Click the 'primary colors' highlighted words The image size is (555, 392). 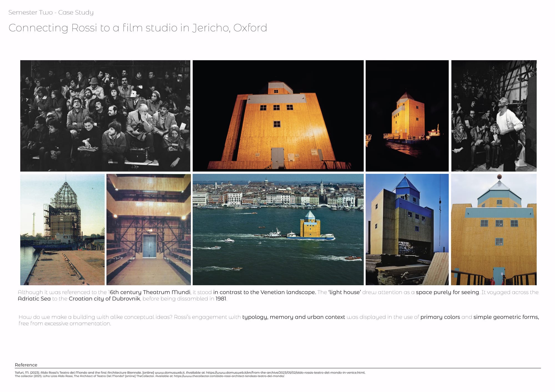[x=440, y=317]
